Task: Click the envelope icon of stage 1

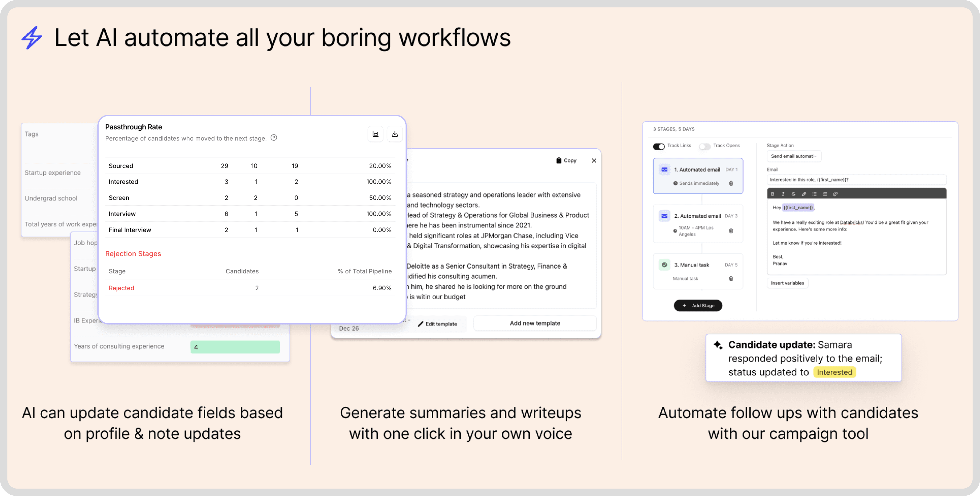Action: tap(664, 169)
